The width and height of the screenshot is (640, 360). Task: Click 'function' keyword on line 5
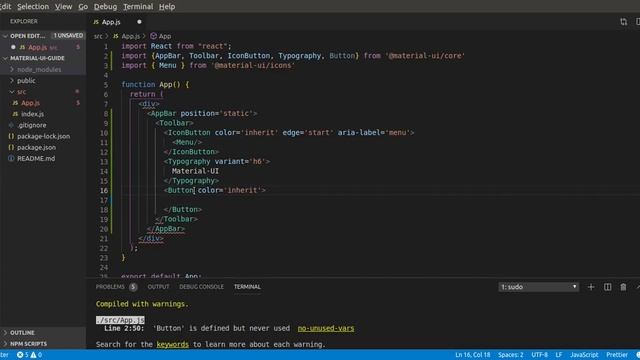click(x=138, y=84)
